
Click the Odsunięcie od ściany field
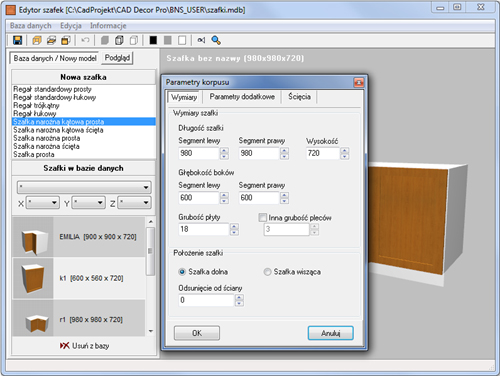coord(207,300)
